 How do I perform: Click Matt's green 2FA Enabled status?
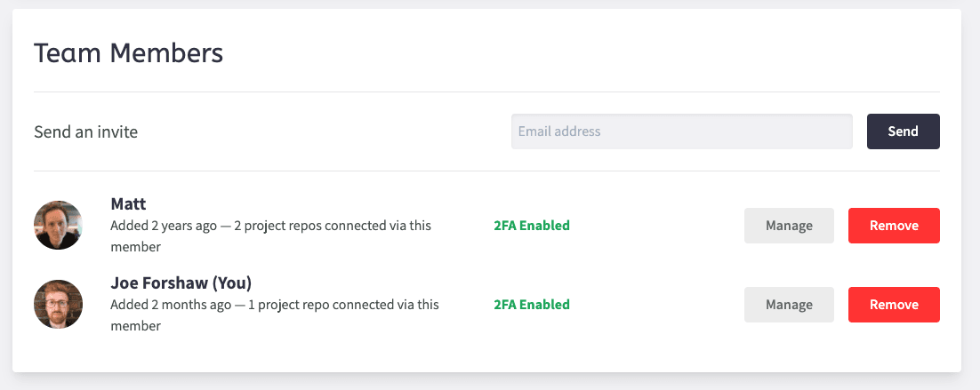532,226
